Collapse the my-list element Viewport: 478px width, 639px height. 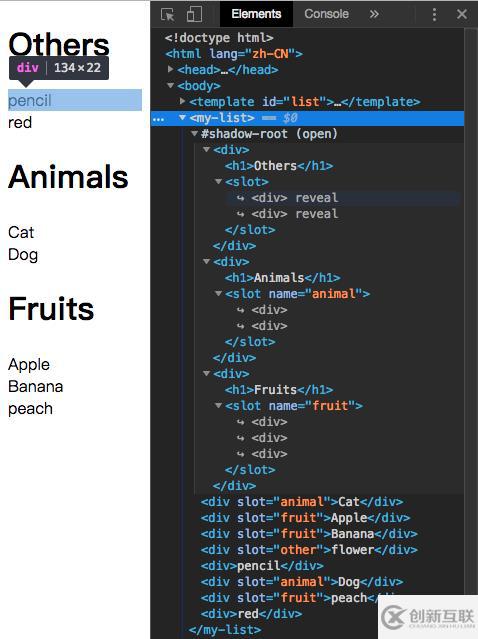pyautogui.click(x=183, y=118)
